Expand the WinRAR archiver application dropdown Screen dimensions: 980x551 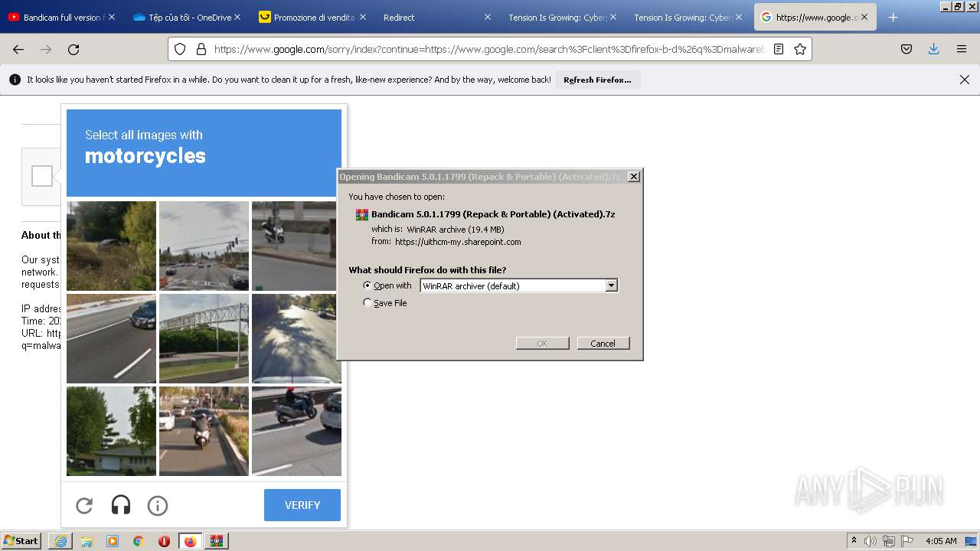(x=611, y=285)
